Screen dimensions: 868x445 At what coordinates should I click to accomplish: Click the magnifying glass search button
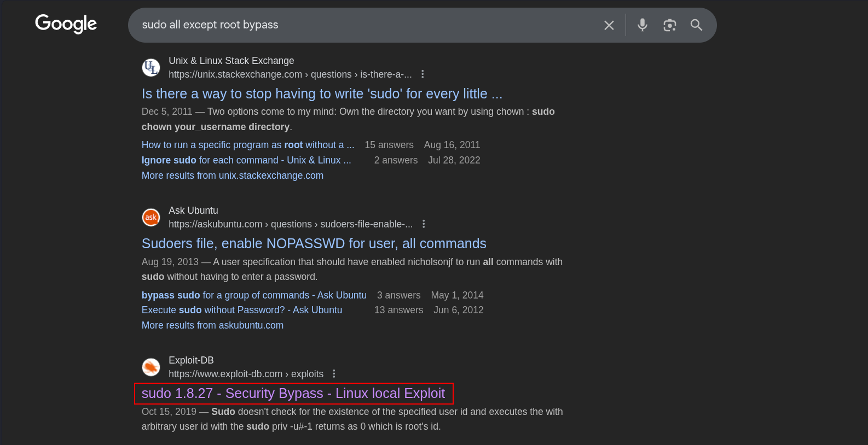[696, 25]
